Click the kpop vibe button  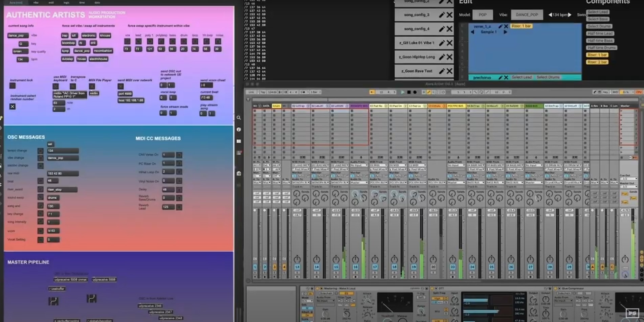pyautogui.click(x=65, y=51)
